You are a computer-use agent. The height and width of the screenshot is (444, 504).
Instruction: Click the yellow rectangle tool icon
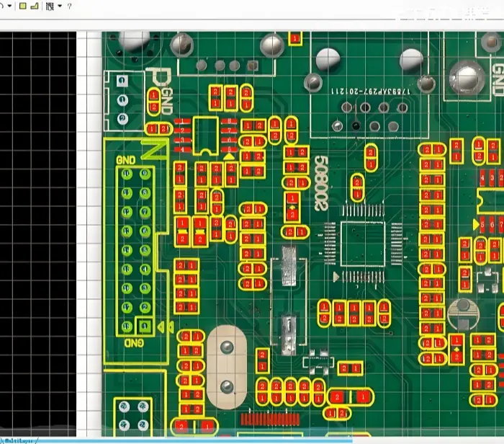[x=22, y=6]
